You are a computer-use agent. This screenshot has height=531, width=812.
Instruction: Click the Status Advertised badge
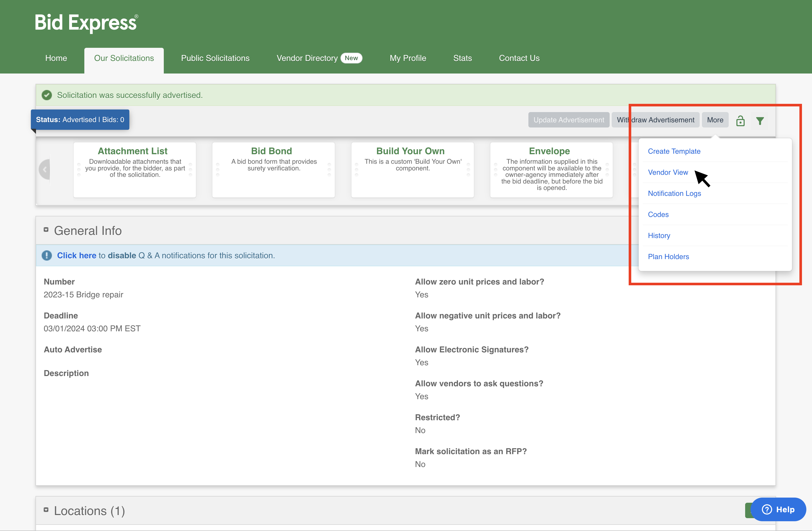[80, 120]
